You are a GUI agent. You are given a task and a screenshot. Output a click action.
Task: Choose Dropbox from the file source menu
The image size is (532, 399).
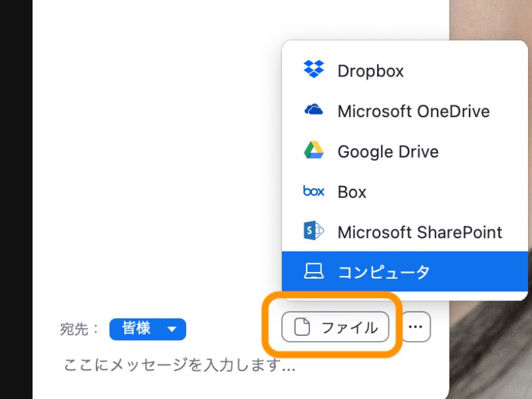click(370, 70)
